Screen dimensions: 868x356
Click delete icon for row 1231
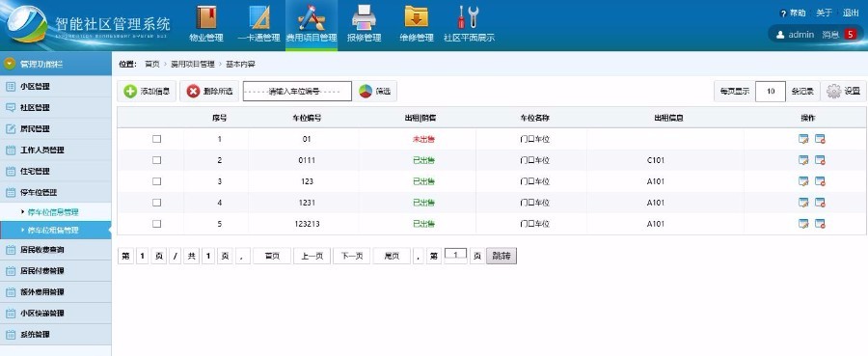(x=820, y=203)
